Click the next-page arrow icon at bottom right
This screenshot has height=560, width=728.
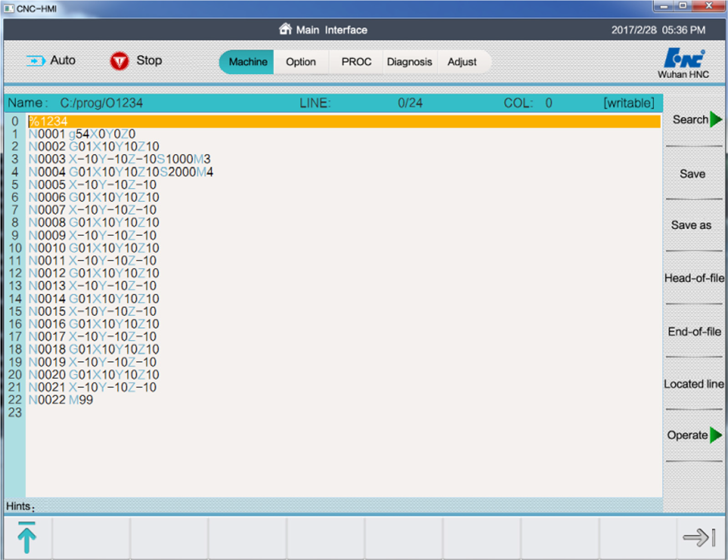tap(699, 537)
